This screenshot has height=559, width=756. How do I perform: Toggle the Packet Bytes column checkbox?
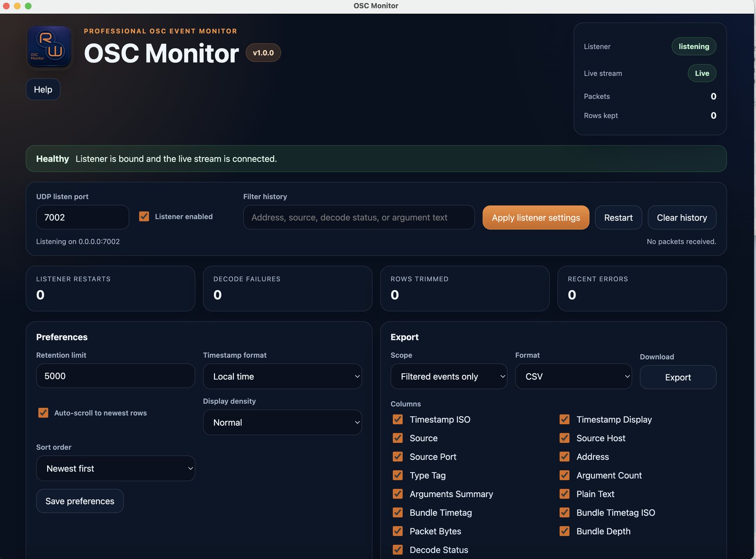[x=398, y=531]
